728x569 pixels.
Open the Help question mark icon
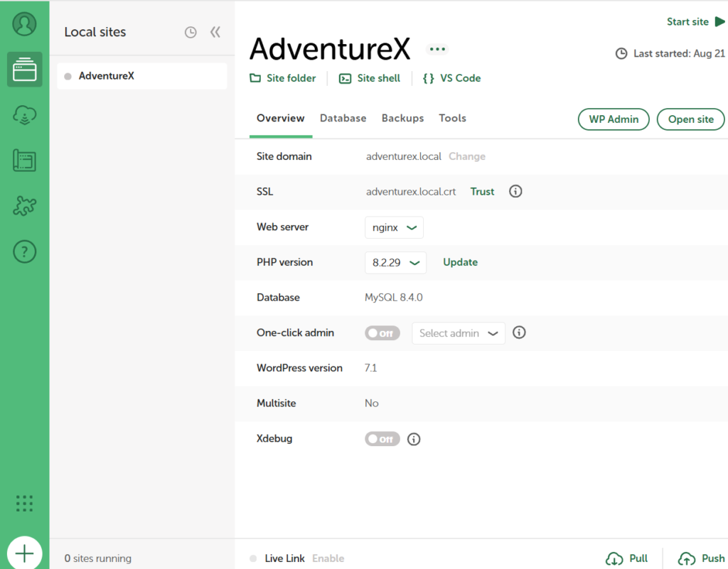[25, 251]
